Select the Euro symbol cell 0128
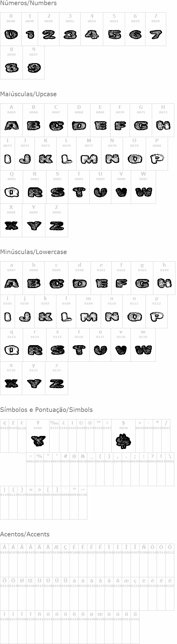The image size is (177, 644). coord(22,436)
